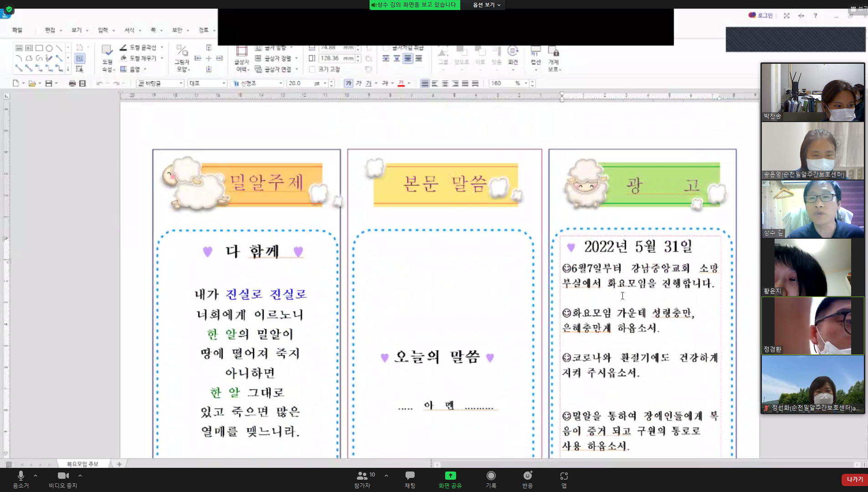Click 글상자 연결 textbox link button
The image size is (868, 492).
pos(277,69)
